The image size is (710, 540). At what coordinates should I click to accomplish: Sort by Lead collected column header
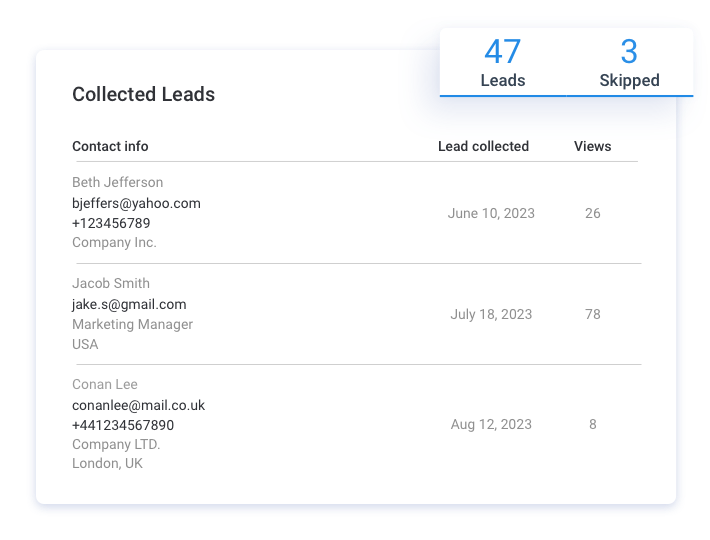coord(483,146)
